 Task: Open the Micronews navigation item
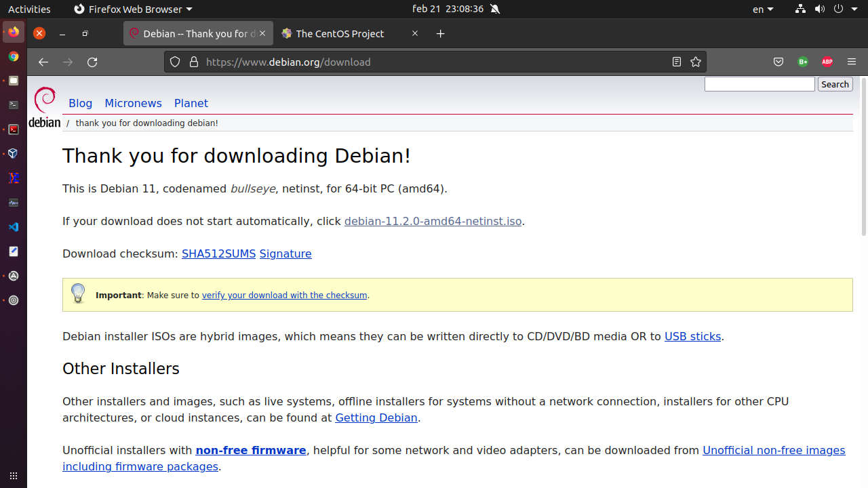point(133,103)
